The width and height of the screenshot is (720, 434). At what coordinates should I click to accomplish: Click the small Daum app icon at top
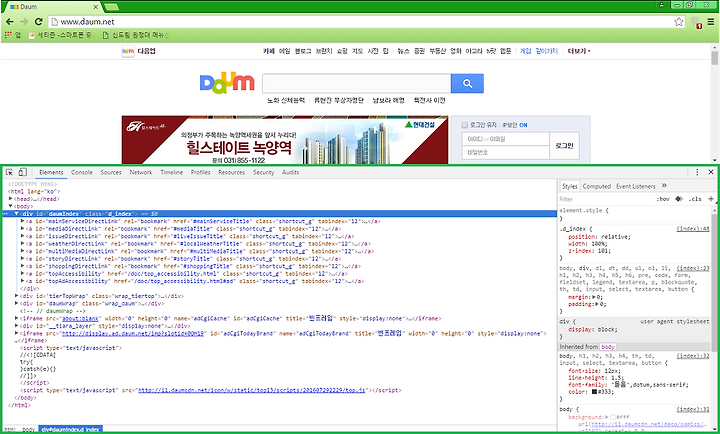coord(128,51)
